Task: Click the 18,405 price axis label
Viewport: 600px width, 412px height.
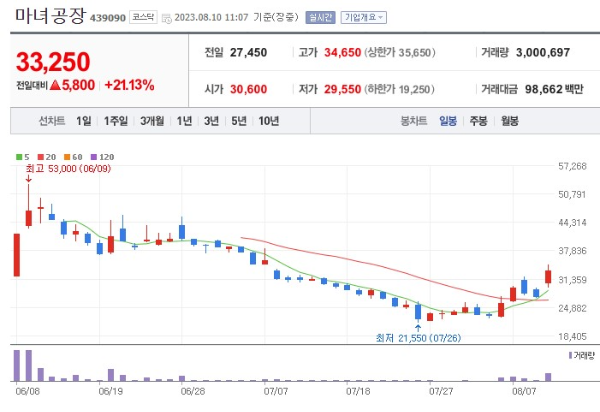Action: click(572, 336)
